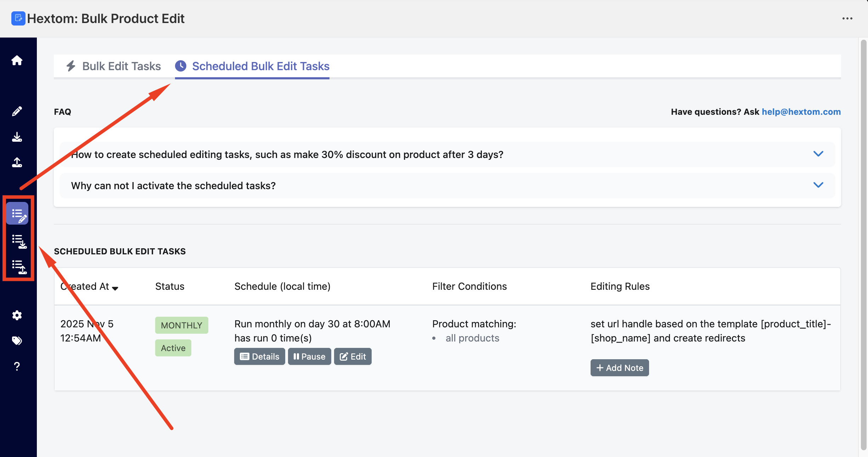Select Scheduled Bulk Edit Tasks tab

pyautogui.click(x=252, y=66)
